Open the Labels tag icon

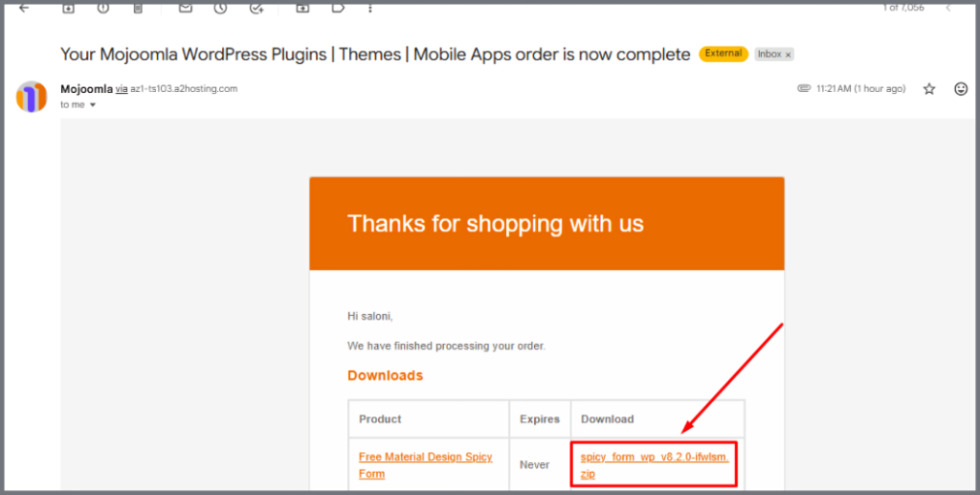(338, 8)
